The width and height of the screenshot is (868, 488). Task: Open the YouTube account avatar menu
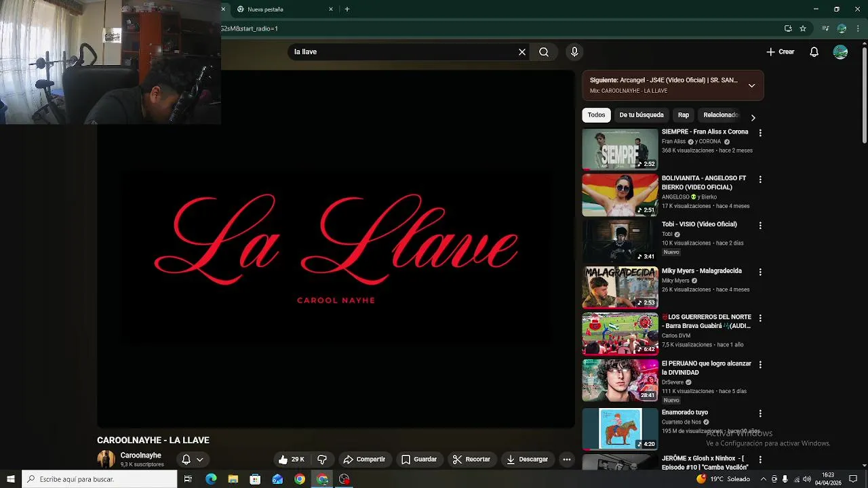coord(840,52)
